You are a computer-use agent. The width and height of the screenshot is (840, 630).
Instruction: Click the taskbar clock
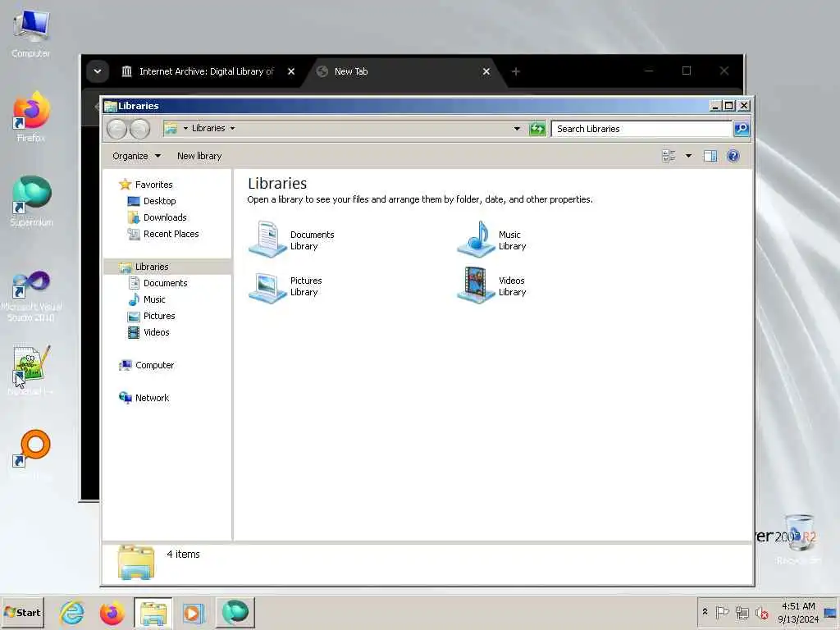798,612
